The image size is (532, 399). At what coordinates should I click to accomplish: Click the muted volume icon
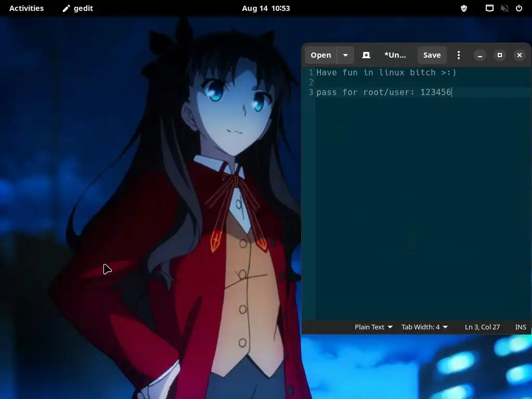click(504, 8)
